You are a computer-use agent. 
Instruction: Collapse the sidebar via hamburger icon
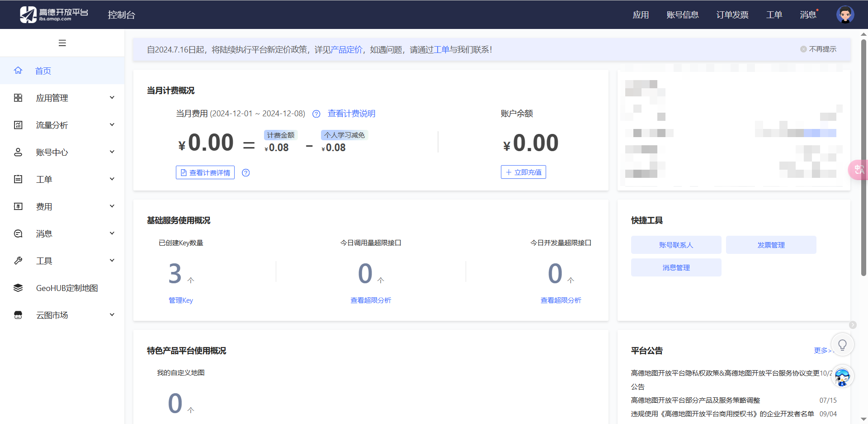[x=62, y=43]
